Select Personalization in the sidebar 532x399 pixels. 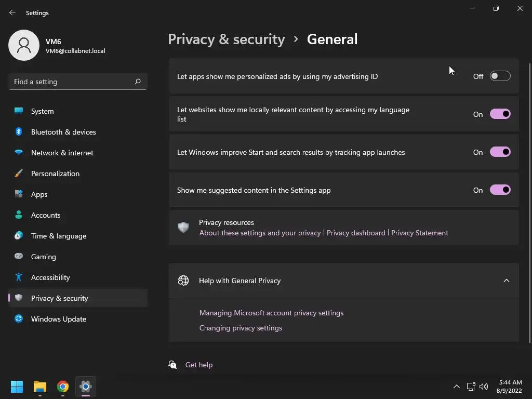[55, 174]
